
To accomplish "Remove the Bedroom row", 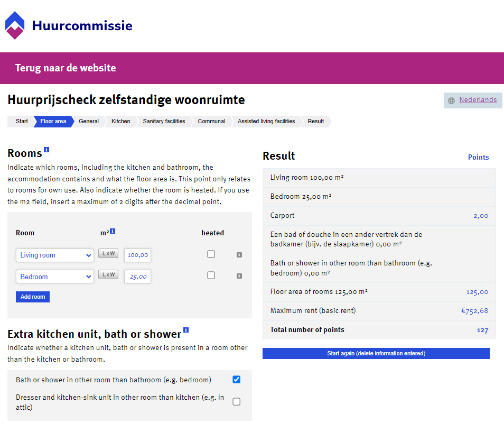I will coord(239,276).
